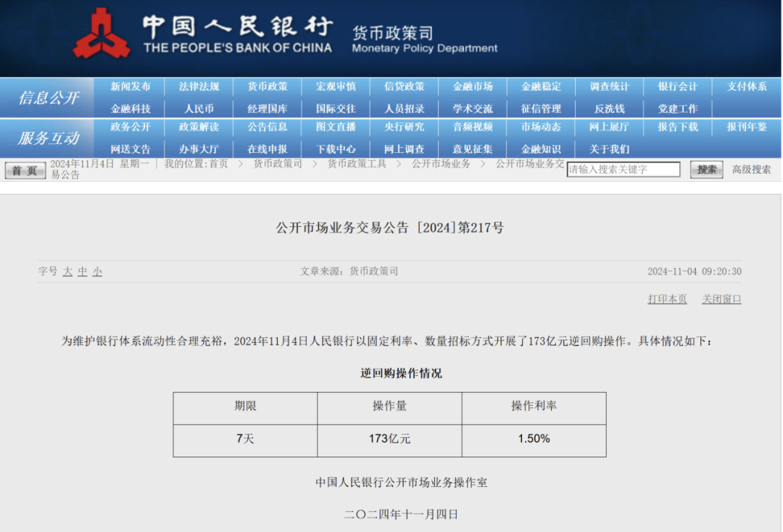Open 高级搜索 advanced search
This screenshot has width=783, height=532.
click(x=751, y=170)
